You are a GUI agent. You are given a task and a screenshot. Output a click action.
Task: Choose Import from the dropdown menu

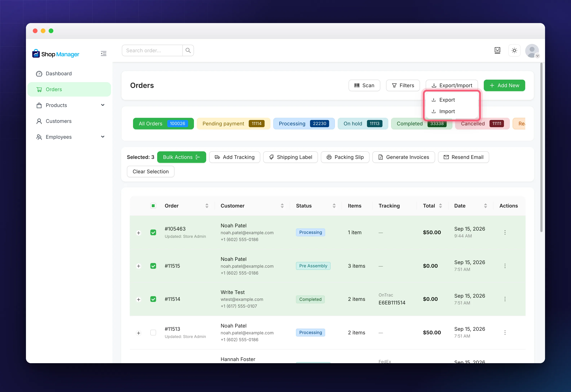click(452, 111)
